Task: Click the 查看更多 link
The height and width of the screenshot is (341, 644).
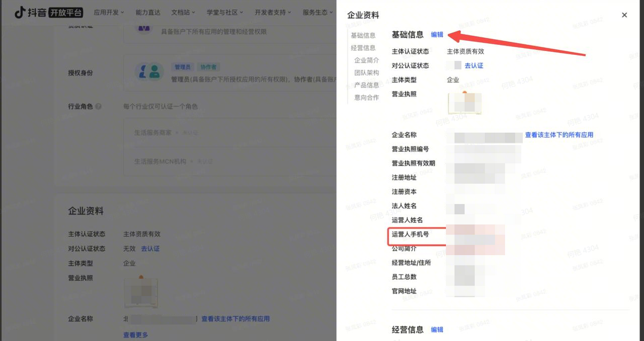Action: tap(135, 334)
